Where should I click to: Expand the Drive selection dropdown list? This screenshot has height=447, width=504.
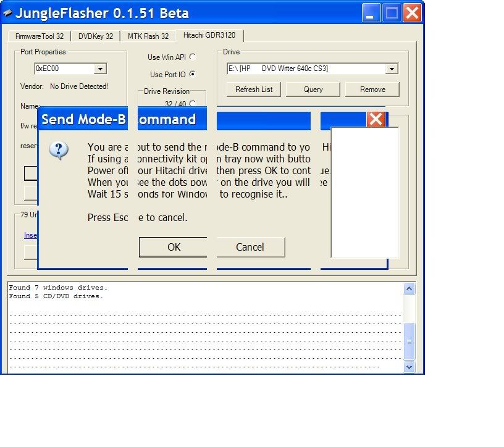click(392, 69)
